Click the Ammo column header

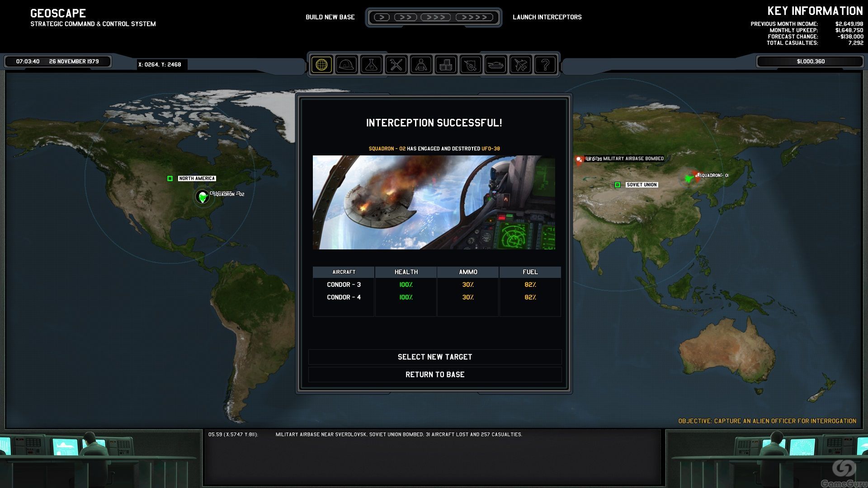(x=468, y=272)
